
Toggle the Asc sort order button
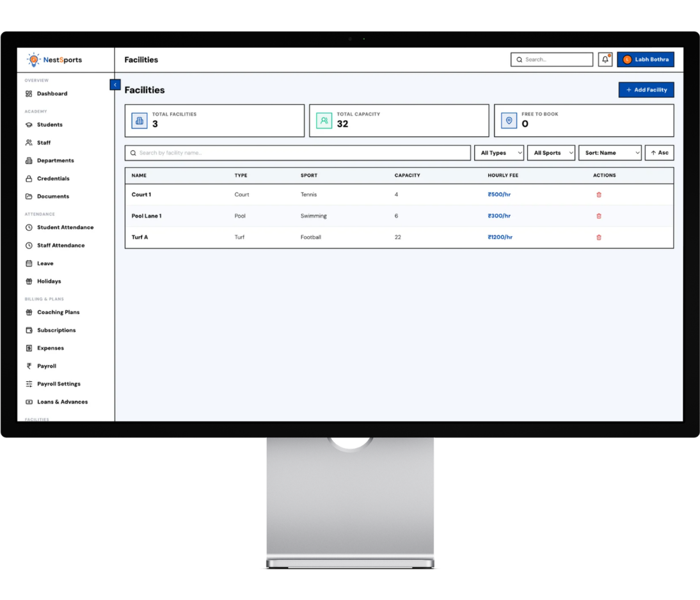(660, 153)
